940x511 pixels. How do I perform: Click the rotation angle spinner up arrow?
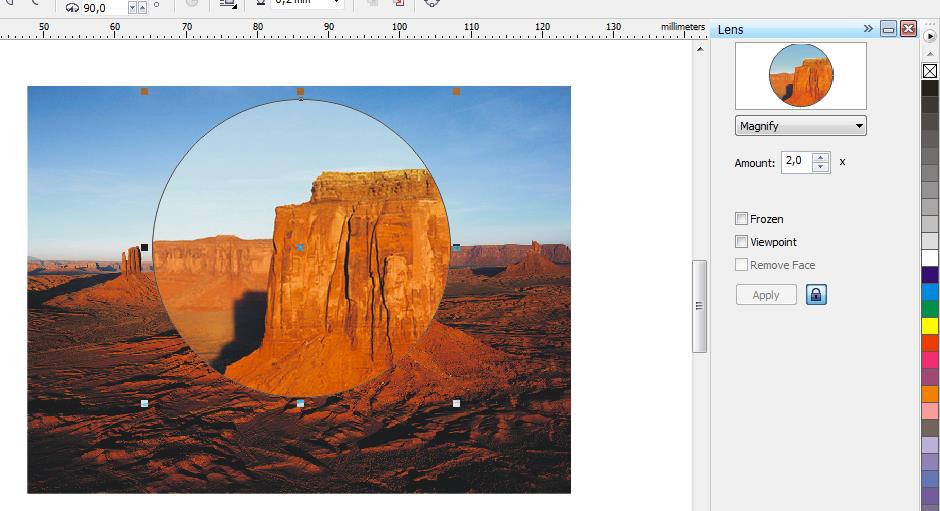tap(142, 8)
